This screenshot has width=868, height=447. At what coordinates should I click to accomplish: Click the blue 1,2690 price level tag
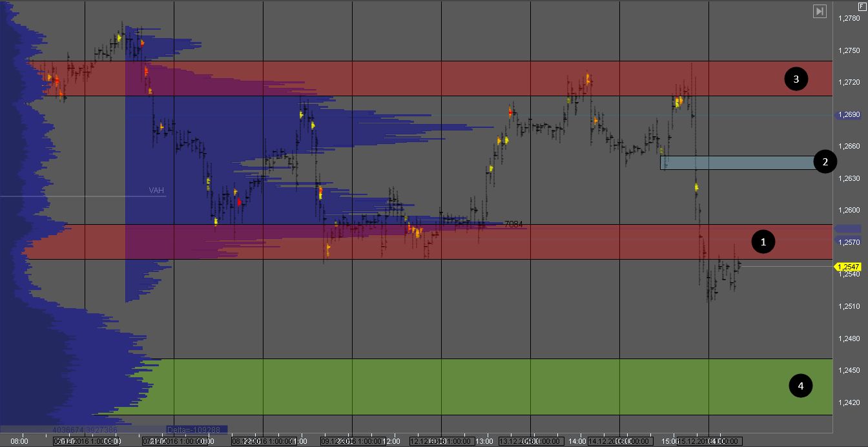848,115
